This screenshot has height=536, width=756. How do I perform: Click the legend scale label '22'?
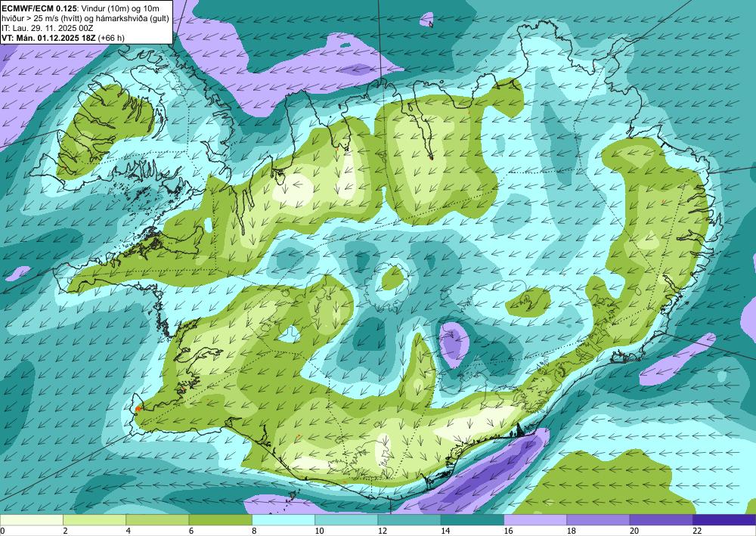pyautogui.click(x=697, y=531)
